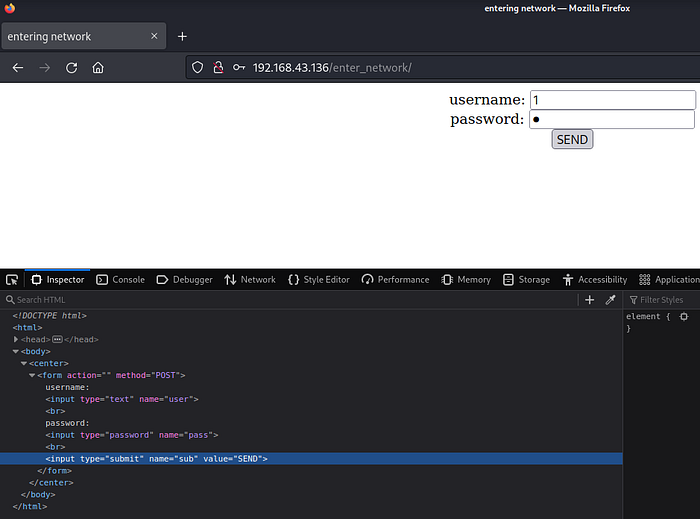Click the tracking protection shield icon
Image resolution: width=700 pixels, height=519 pixels.
tap(198, 68)
